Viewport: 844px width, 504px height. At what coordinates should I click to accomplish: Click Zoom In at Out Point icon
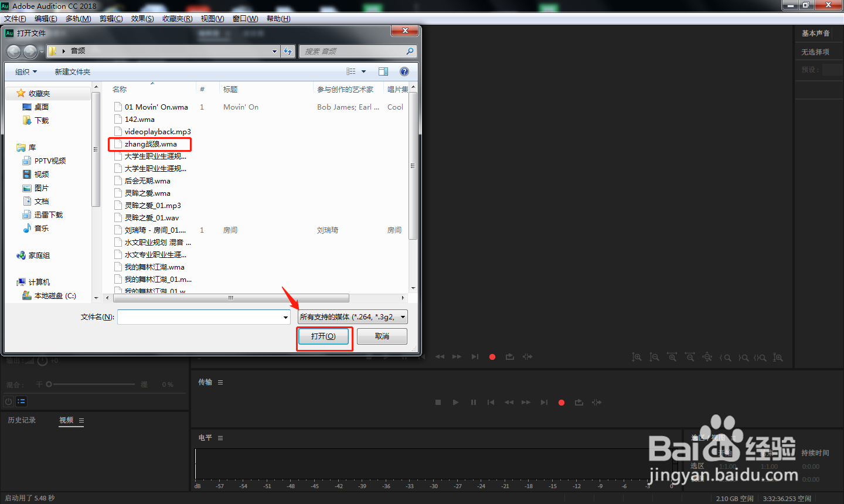[x=743, y=357]
